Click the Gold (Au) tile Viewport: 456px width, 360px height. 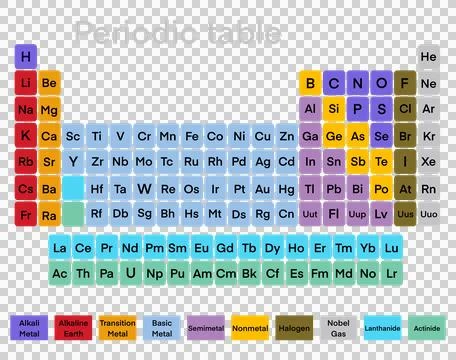[263, 188]
